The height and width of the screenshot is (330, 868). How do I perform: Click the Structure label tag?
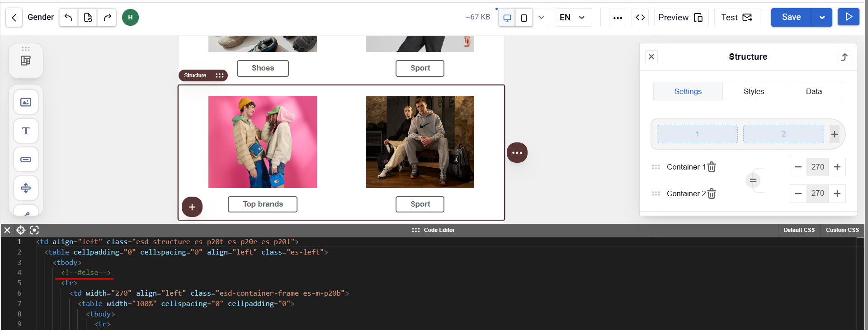[x=195, y=75]
